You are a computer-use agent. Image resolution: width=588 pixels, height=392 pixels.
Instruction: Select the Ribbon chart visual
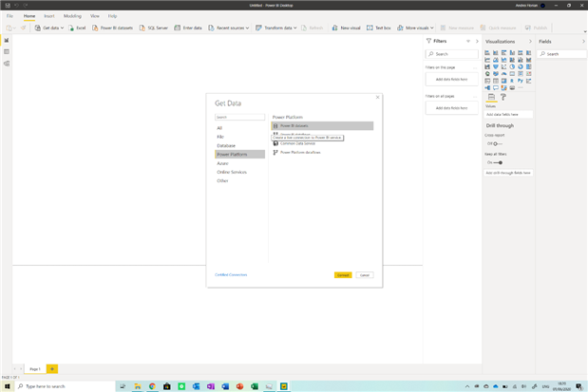(528, 60)
